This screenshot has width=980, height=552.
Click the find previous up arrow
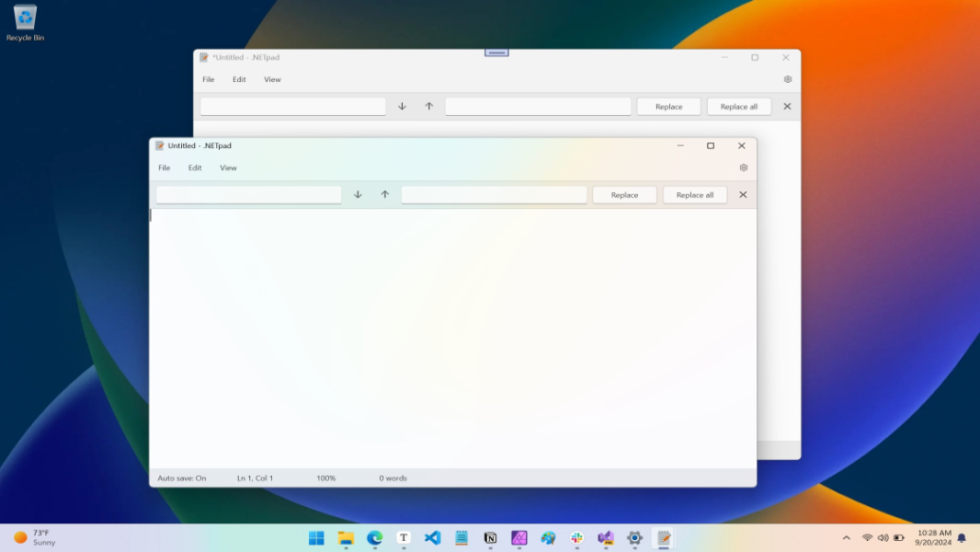pos(385,194)
